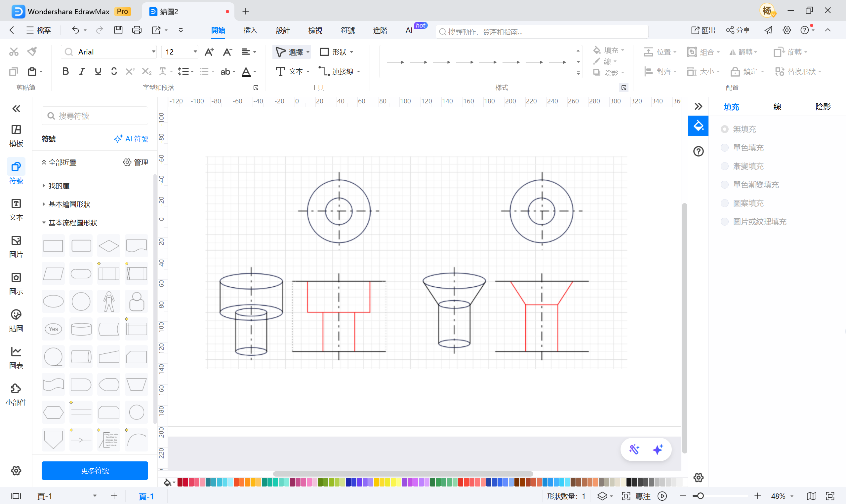Image resolution: width=846 pixels, height=504 pixels.
Task: Click the Format Painter brush icon
Action: [32, 52]
